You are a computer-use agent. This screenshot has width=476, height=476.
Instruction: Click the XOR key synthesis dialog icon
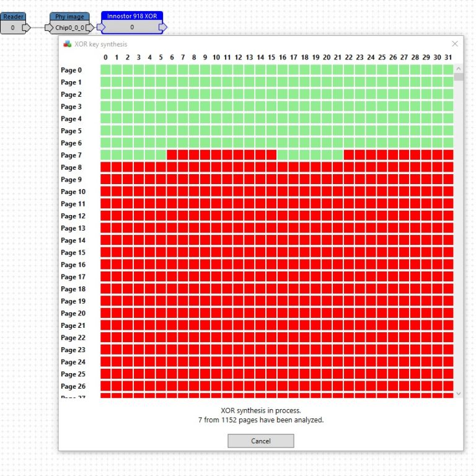[67, 44]
